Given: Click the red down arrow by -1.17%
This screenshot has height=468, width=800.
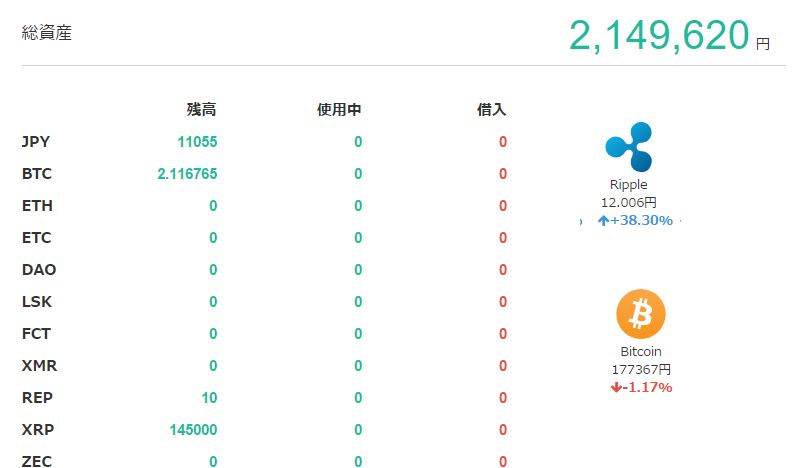Looking at the screenshot, I should [x=615, y=387].
